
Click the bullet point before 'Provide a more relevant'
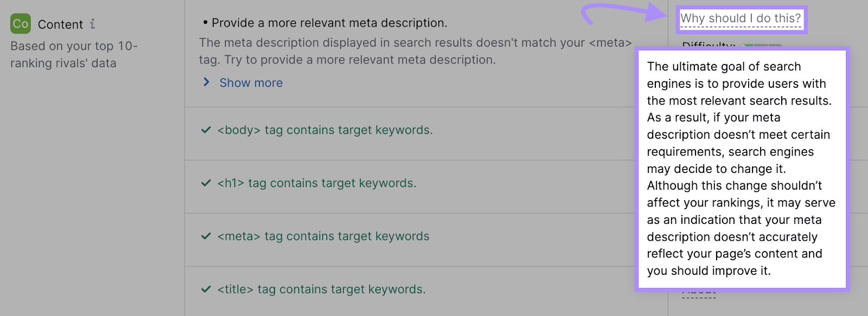click(x=205, y=23)
